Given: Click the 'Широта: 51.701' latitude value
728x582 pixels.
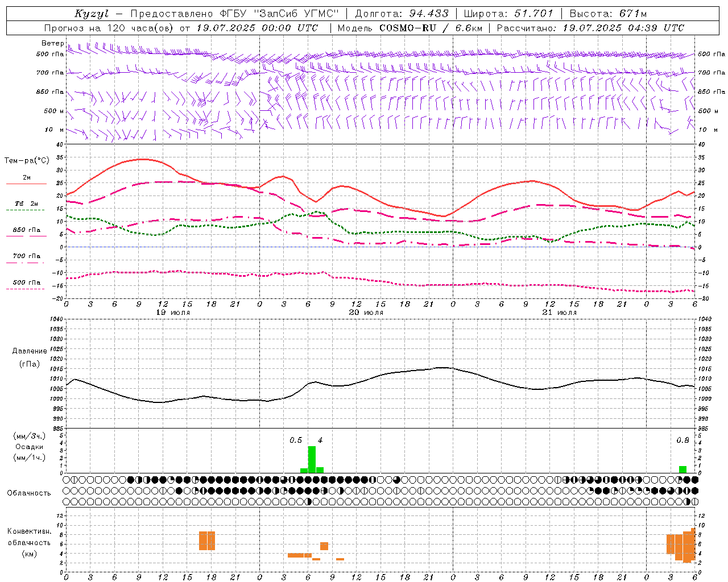Looking at the screenshot, I should [508, 14].
